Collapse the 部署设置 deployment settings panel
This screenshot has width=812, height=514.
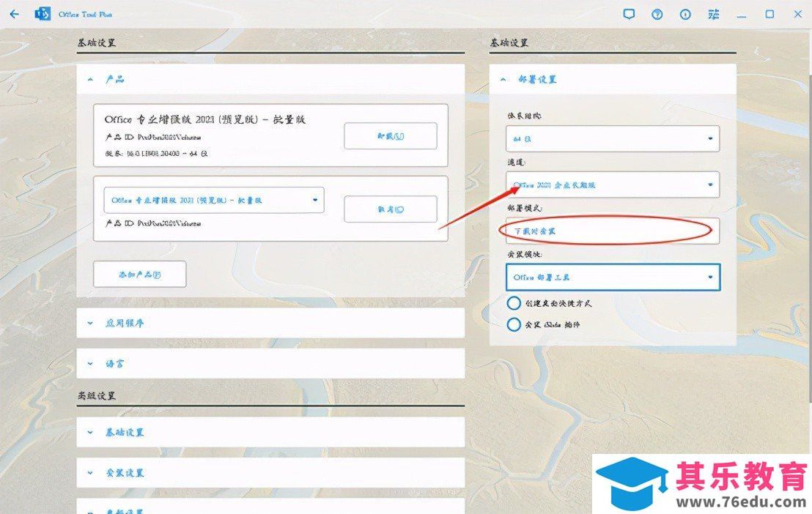(x=613, y=79)
